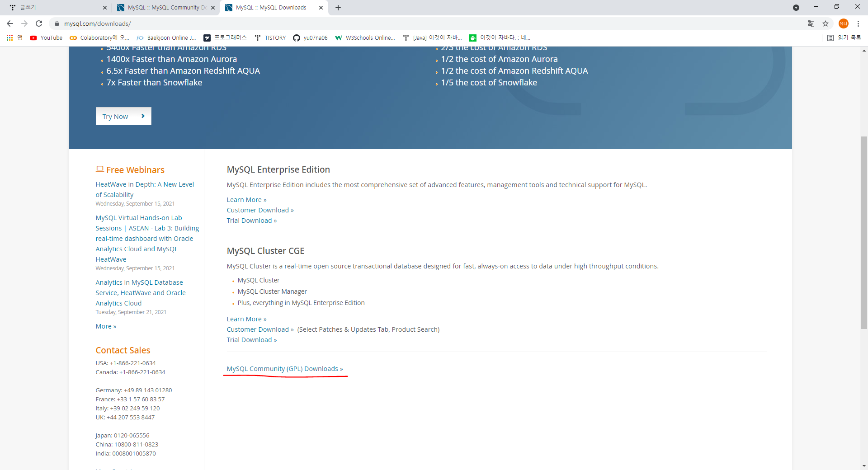Click Customer Download under Enterprise Edition
Screen dimensions: 868x470
[x=260, y=210]
